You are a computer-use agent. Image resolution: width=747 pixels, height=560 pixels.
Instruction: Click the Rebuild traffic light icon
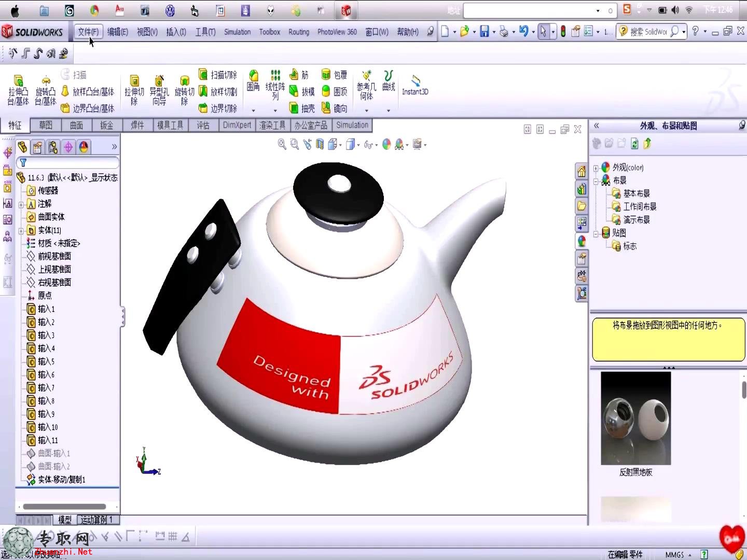coord(563,32)
